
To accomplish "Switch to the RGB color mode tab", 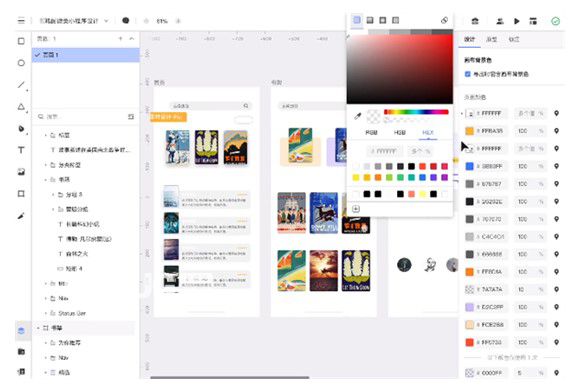I will [x=371, y=132].
